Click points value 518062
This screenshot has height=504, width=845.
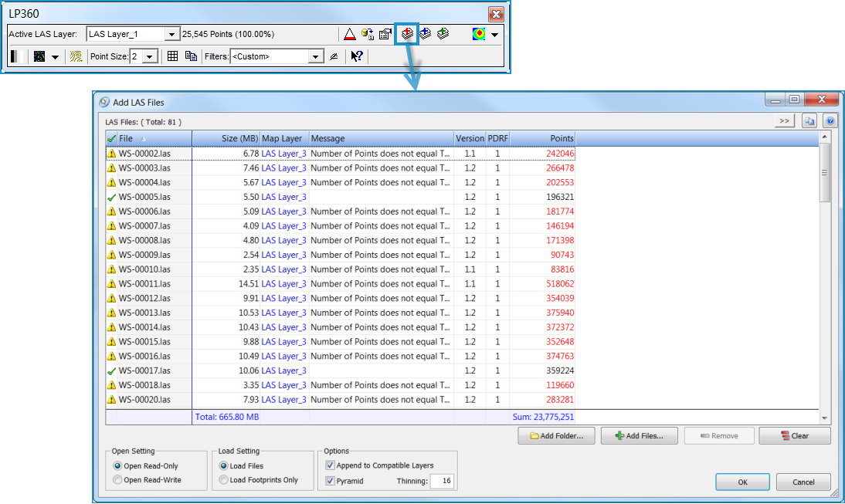[x=560, y=284]
